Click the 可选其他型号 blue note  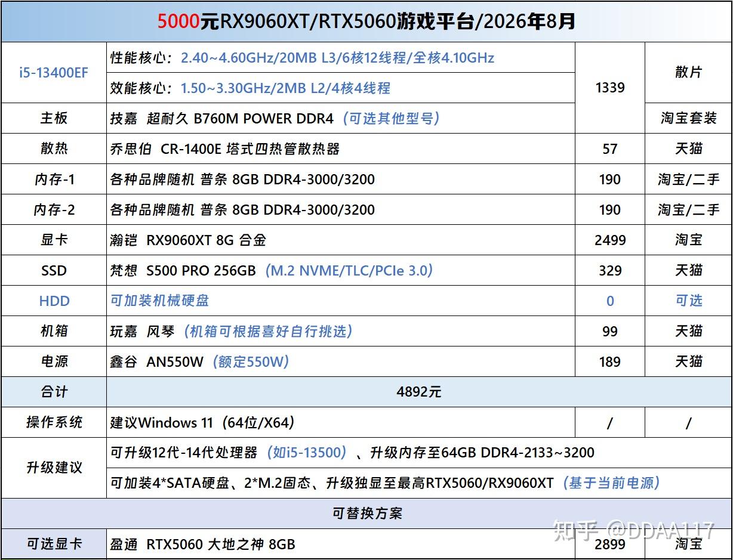[x=392, y=118]
